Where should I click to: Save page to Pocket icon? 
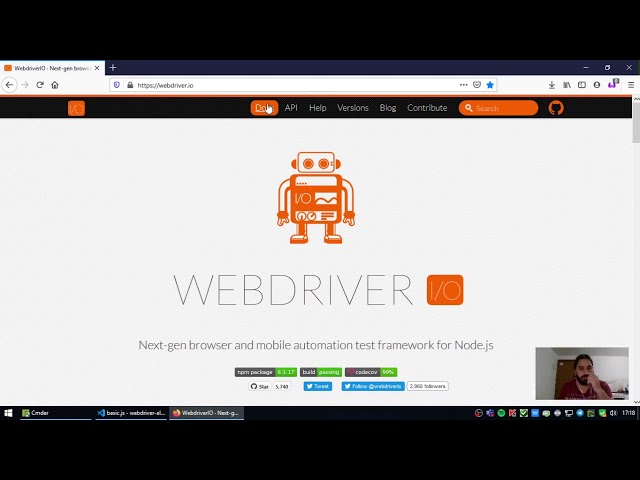(477, 85)
